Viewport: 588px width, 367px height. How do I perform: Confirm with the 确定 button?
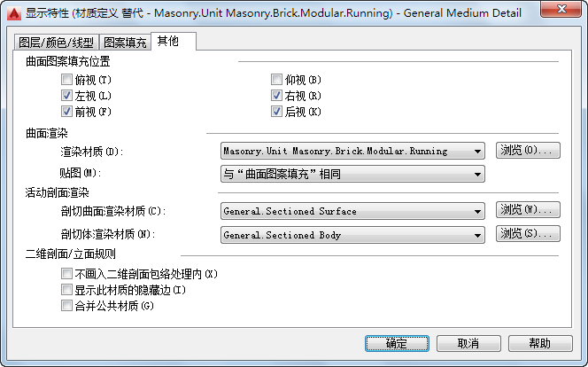(x=397, y=343)
